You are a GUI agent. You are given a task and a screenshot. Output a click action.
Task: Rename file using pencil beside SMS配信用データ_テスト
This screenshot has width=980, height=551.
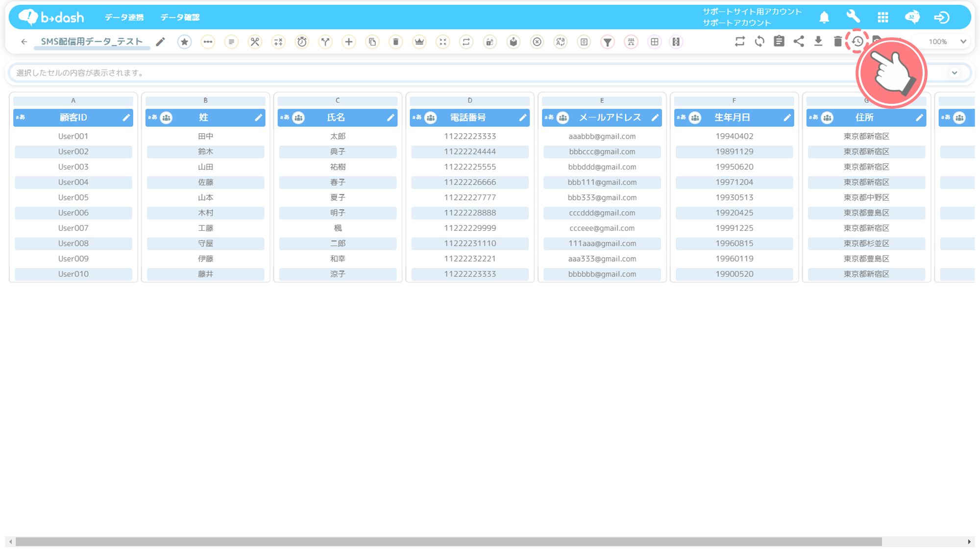click(160, 42)
